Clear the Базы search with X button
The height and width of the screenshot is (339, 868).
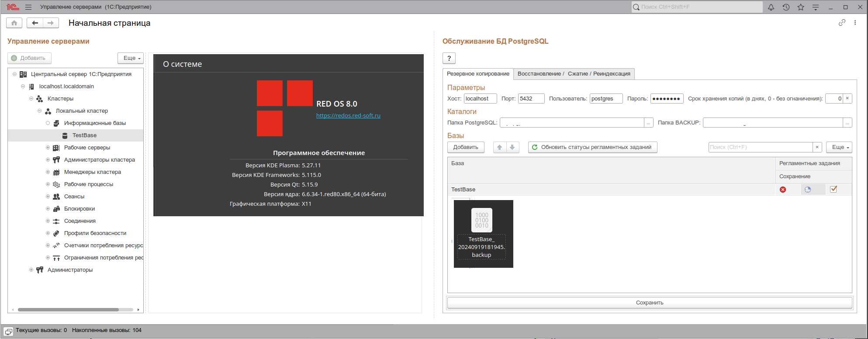pos(817,147)
